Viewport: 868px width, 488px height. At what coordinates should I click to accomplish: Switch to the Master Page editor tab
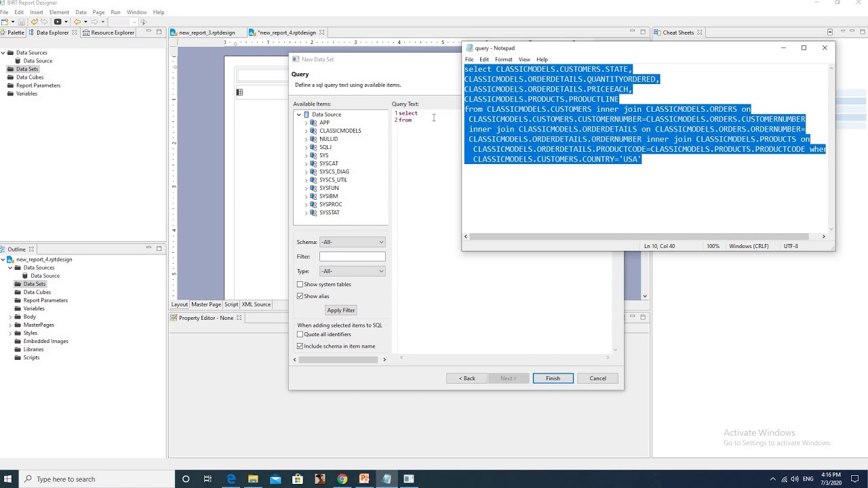pyautogui.click(x=205, y=304)
